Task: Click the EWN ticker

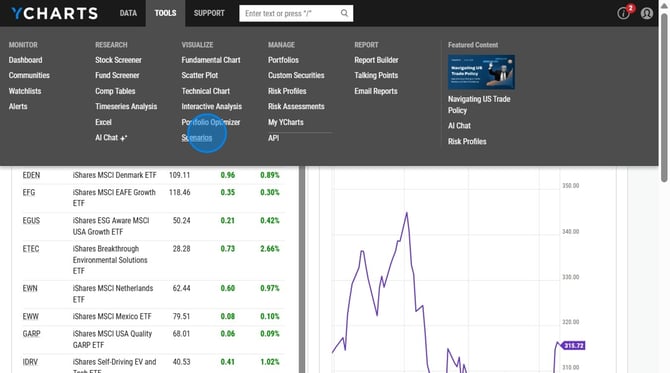Action: coord(30,288)
